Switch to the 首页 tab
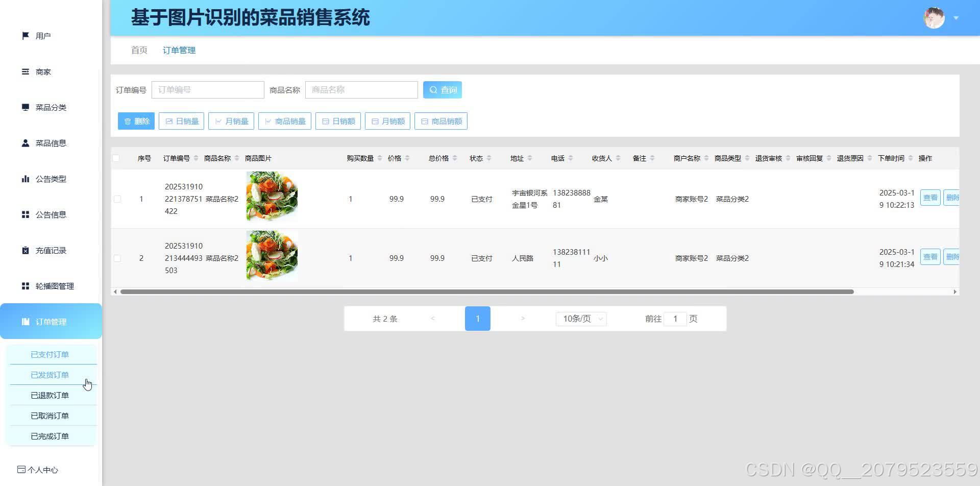This screenshot has width=980, height=486. [x=138, y=50]
